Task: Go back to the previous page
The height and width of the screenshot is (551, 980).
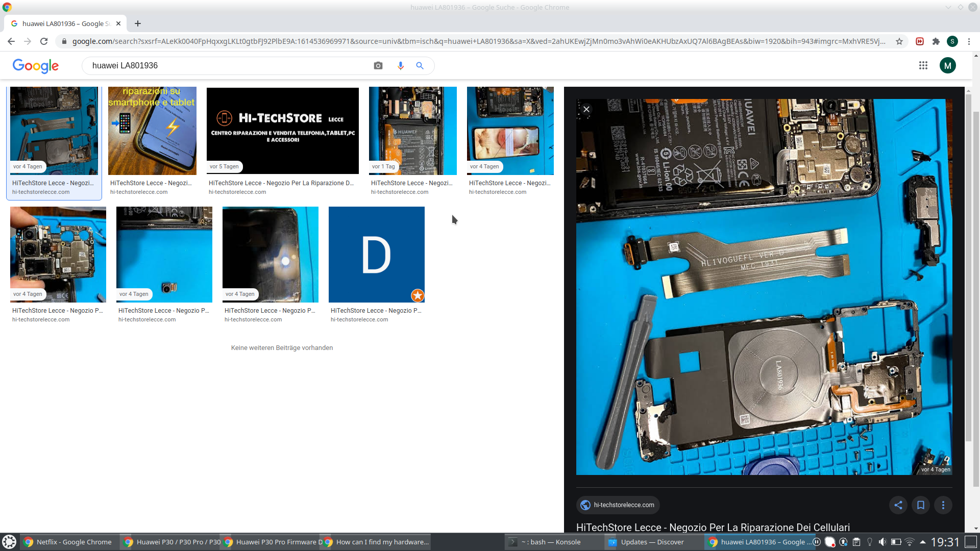Action: 11,41
